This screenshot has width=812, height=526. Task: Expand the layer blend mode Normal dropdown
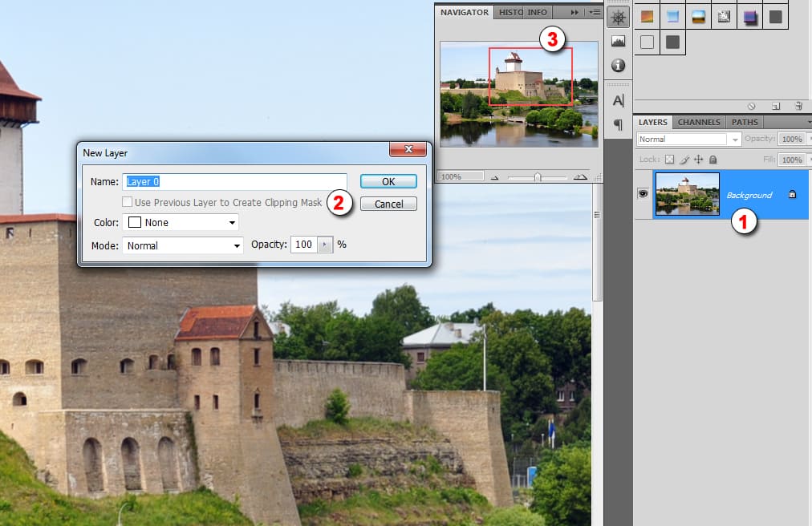[x=688, y=139]
